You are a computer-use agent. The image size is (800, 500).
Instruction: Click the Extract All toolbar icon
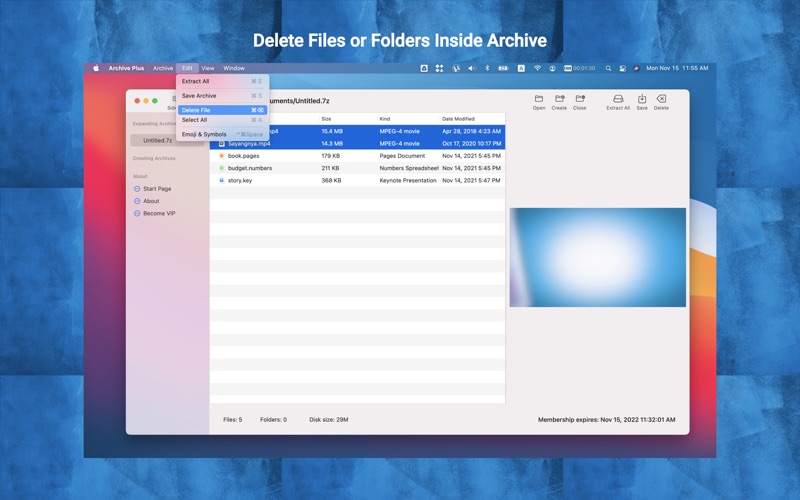click(x=618, y=99)
